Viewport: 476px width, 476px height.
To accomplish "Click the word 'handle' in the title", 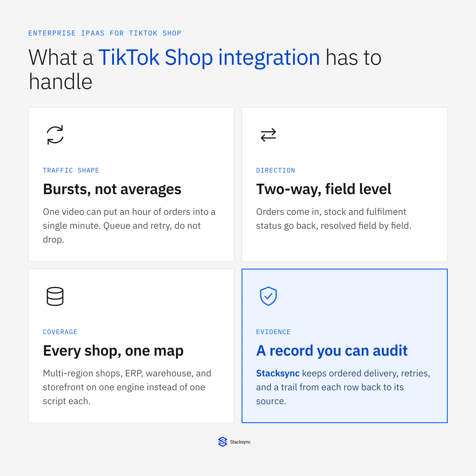I will point(60,81).
